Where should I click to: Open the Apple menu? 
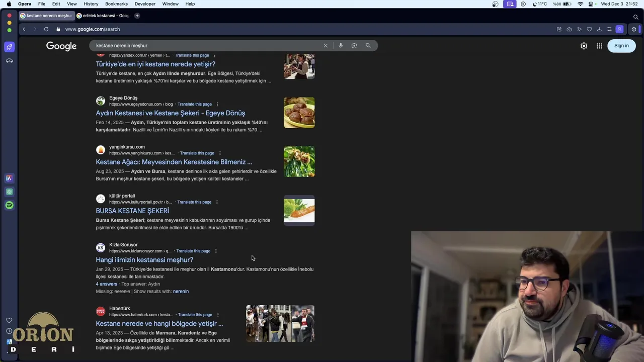9,4
